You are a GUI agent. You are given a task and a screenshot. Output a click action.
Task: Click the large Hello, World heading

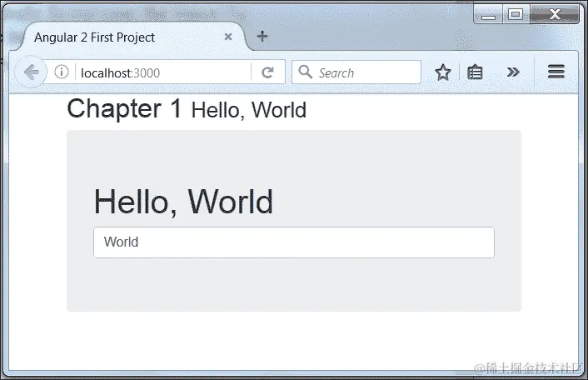[x=183, y=202]
